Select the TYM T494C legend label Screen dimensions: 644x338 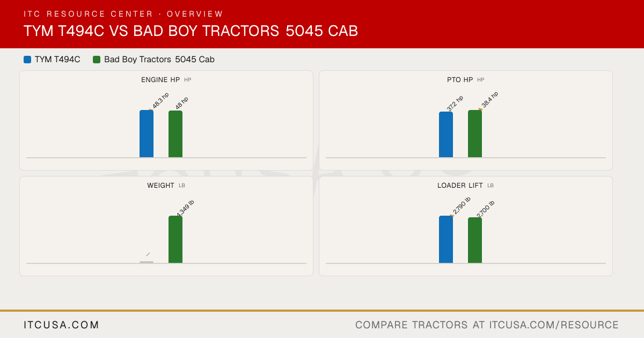57,60
